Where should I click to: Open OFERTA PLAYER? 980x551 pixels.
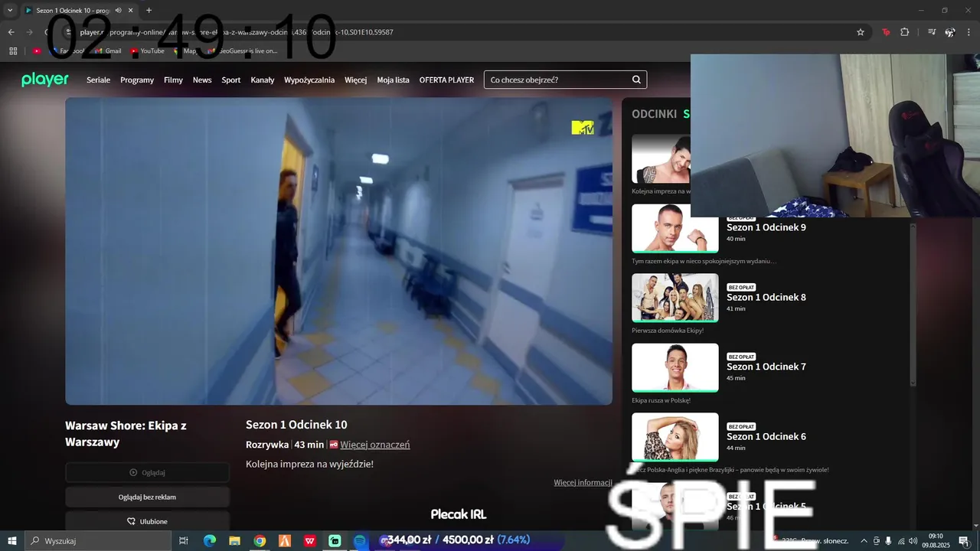point(446,80)
